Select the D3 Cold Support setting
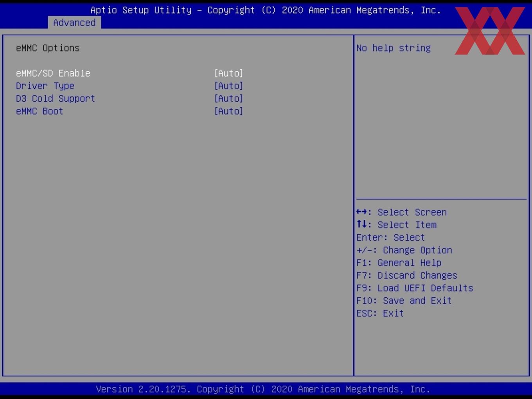The image size is (532, 399). pos(55,99)
